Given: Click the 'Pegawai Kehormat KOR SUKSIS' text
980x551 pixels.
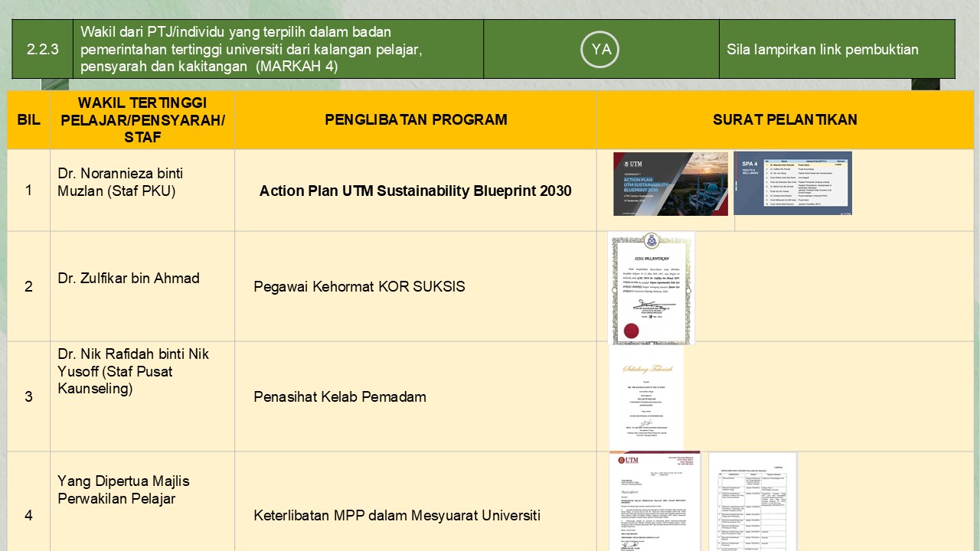Looking at the screenshot, I should [x=359, y=287].
